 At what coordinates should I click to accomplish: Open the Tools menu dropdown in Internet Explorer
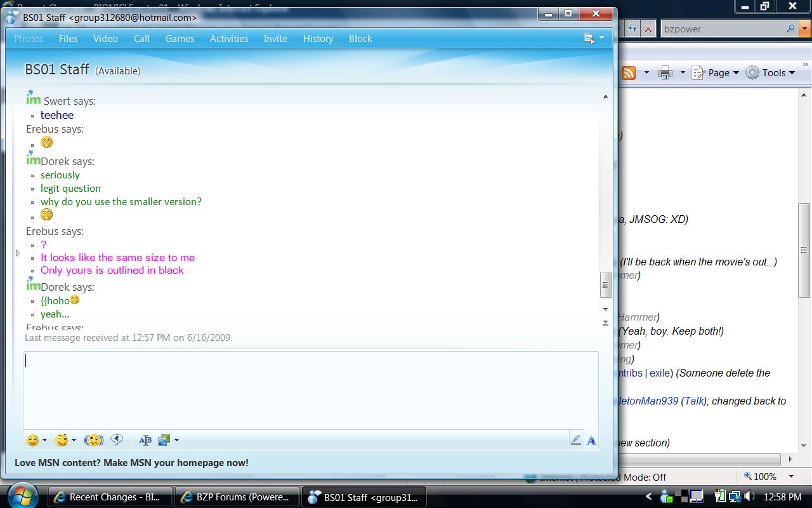tap(770, 73)
